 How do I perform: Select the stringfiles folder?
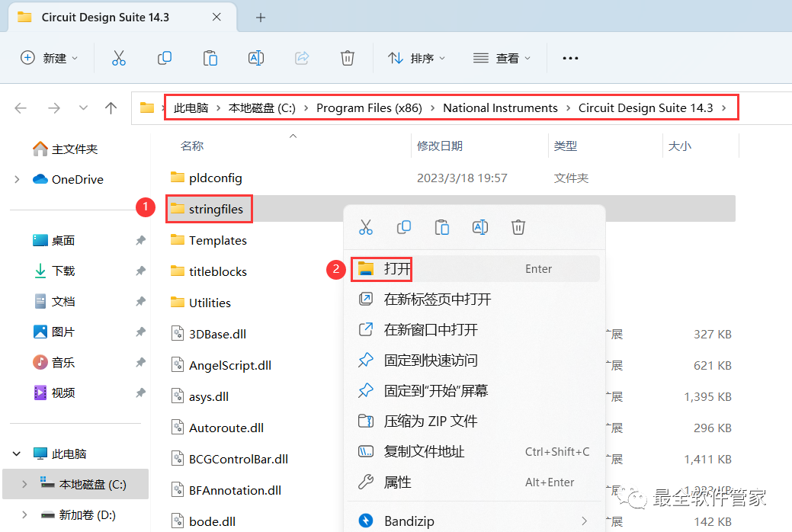207,209
